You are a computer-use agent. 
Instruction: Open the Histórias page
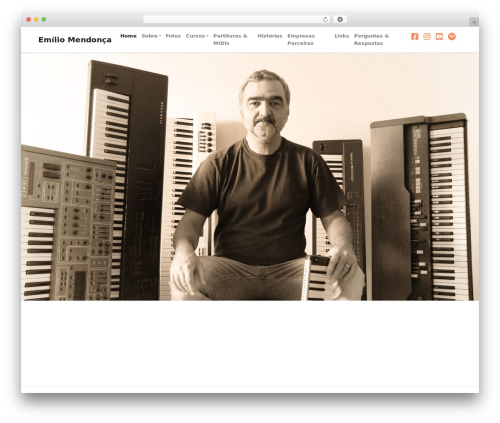coord(270,36)
